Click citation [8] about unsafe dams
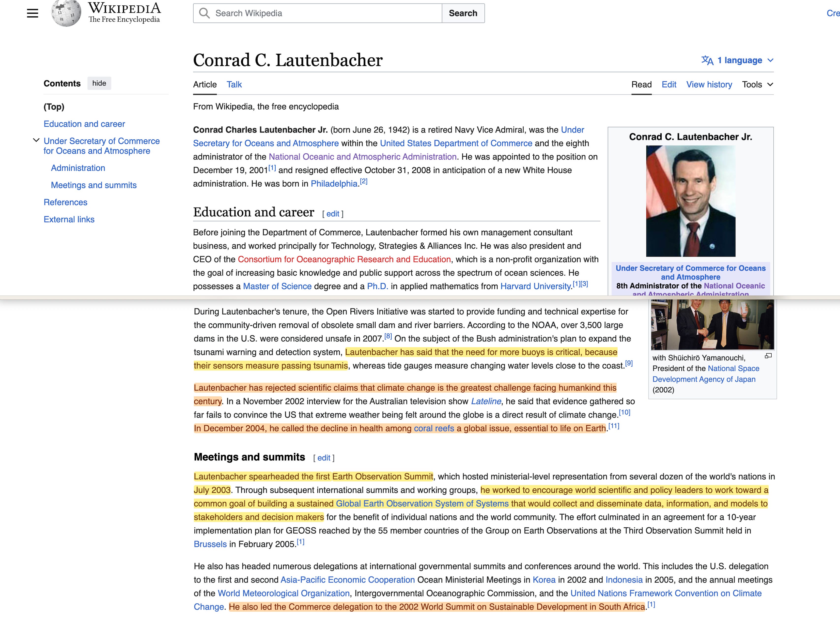The width and height of the screenshot is (840, 624). click(x=388, y=336)
